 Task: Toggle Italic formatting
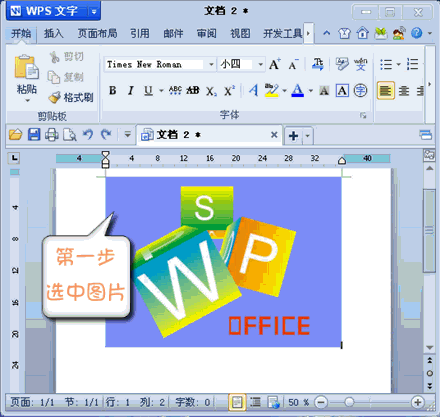point(131,90)
